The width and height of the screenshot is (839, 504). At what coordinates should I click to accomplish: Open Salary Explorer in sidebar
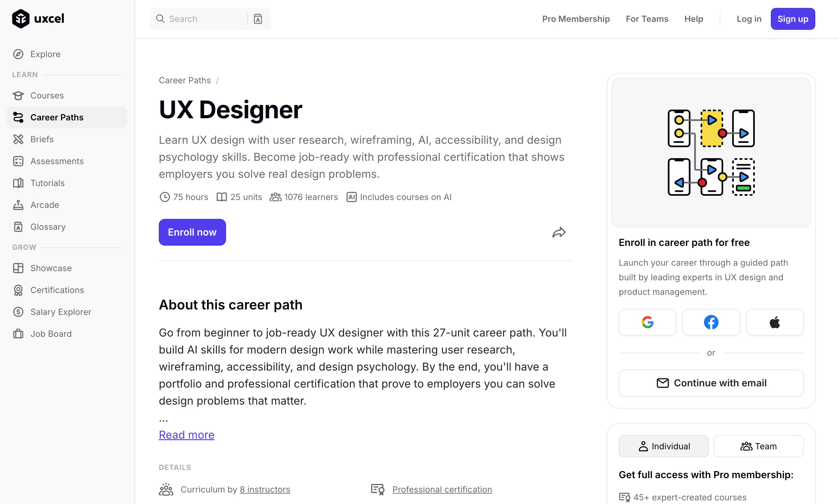(61, 312)
